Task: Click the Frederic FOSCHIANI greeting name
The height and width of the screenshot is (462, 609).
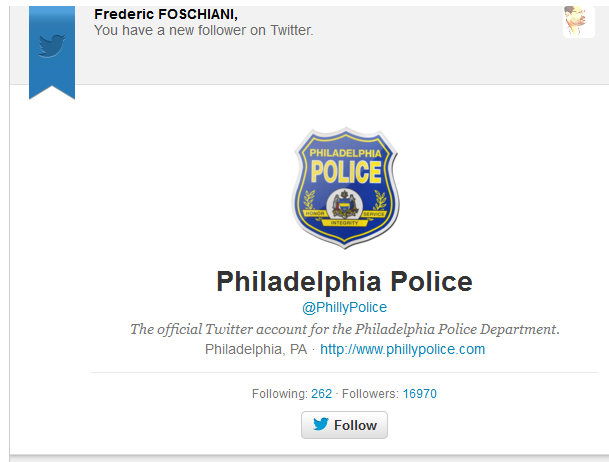Action: pyautogui.click(x=165, y=14)
